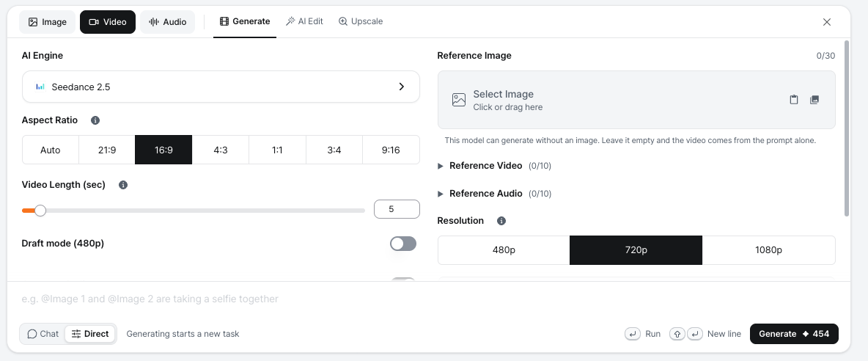The height and width of the screenshot is (361, 868).
Task: Open the Generate tab
Action: (x=245, y=21)
